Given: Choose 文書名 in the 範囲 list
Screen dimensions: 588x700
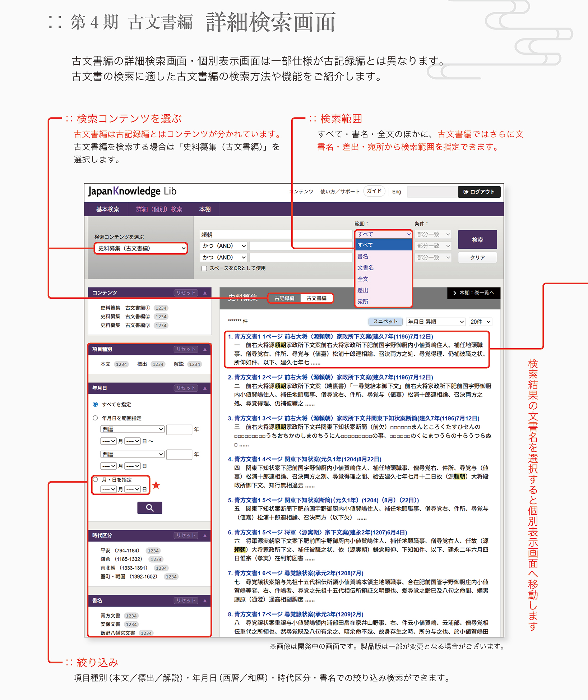Looking at the screenshot, I should coord(366,268).
